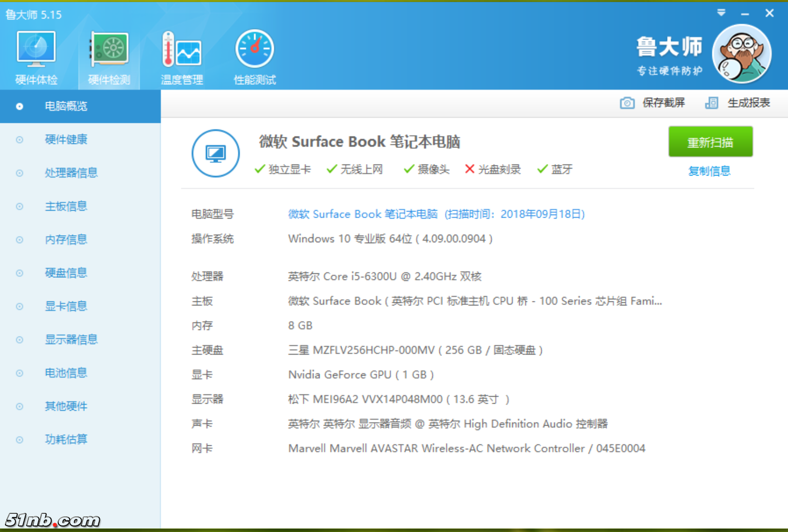This screenshot has width=788, height=532.
Task: Open the title bar dropdown menu arrow
Action: click(x=721, y=13)
